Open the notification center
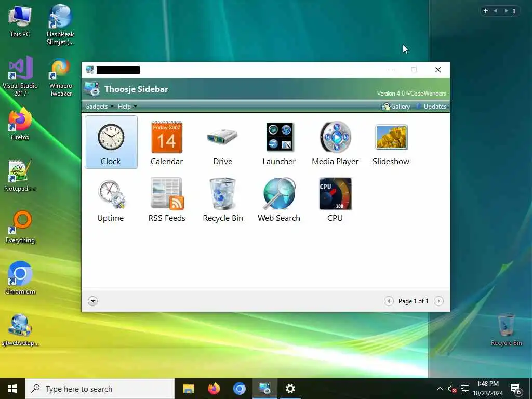This screenshot has width=532, height=399. click(x=516, y=389)
